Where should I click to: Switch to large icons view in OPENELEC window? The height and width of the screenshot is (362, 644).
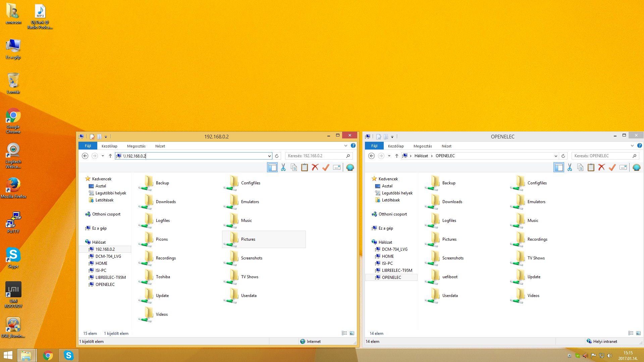pos(638,333)
